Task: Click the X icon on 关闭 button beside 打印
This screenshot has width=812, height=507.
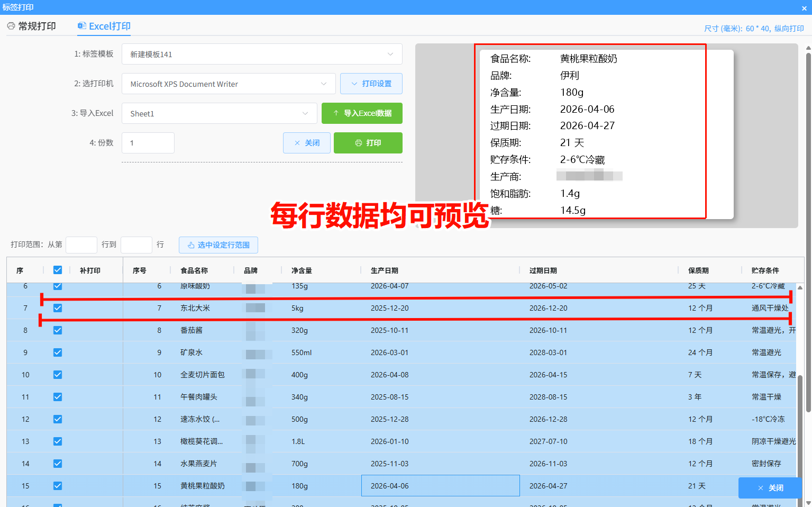Action: 297,143
